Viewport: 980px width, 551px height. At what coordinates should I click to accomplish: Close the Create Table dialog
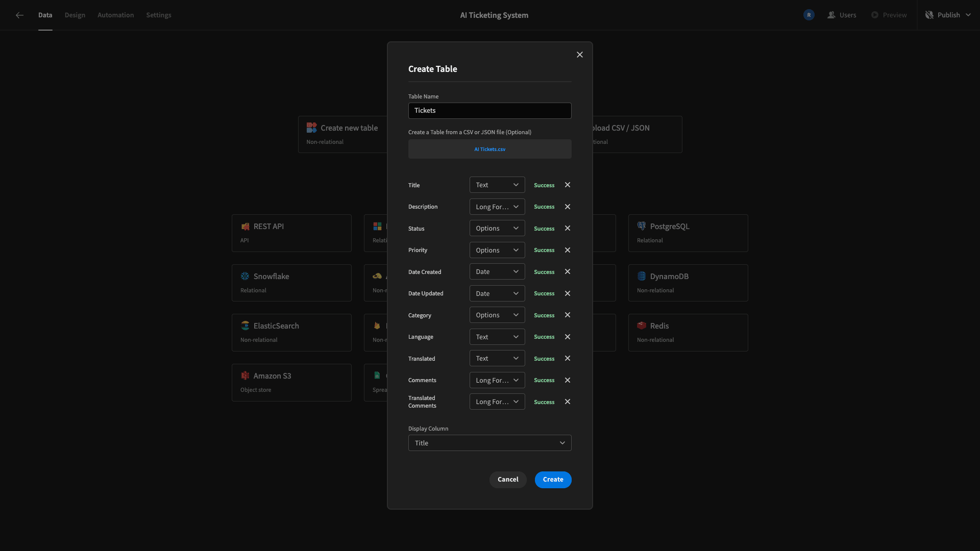[579, 55]
